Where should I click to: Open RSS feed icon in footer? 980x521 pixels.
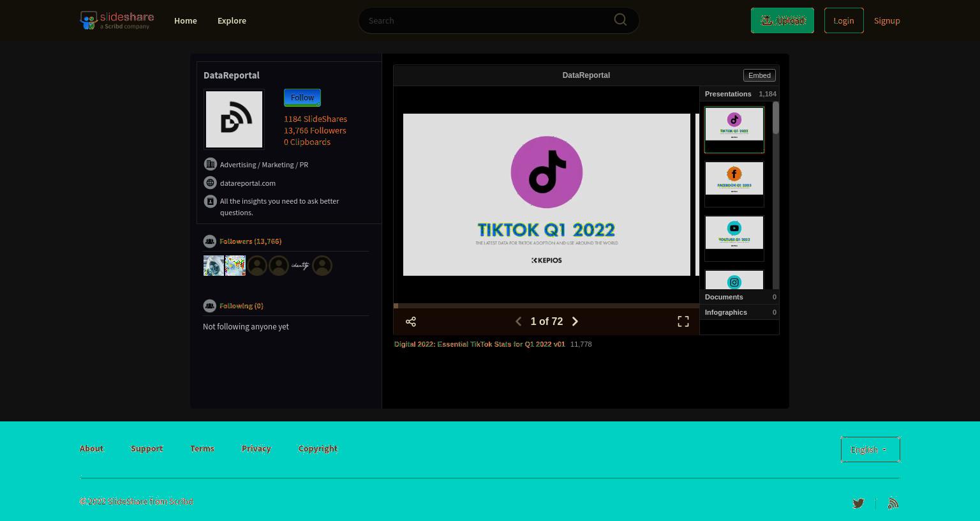[x=893, y=503]
